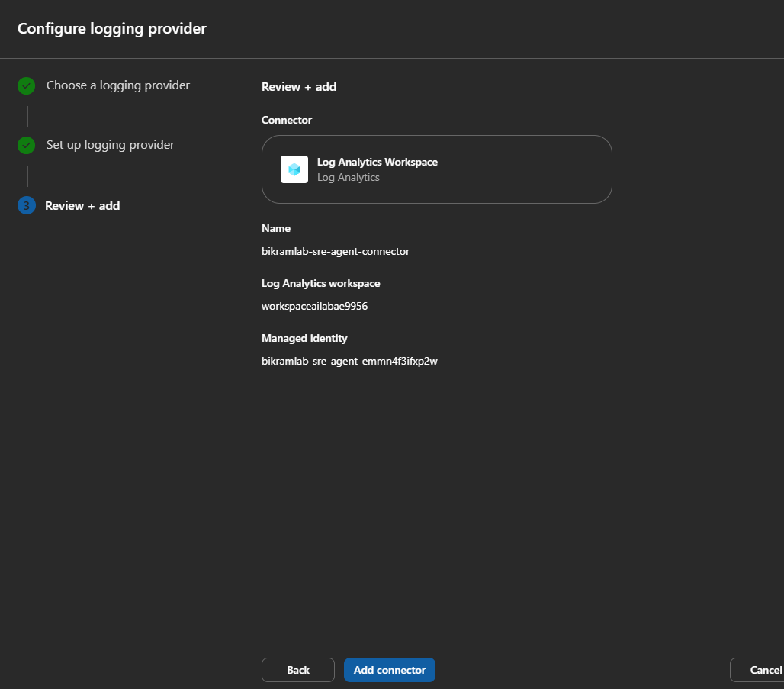Click the 'Log Analytics workspace' field label
Image resolution: width=784 pixels, height=689 pixels.
[x=320, y=283]
